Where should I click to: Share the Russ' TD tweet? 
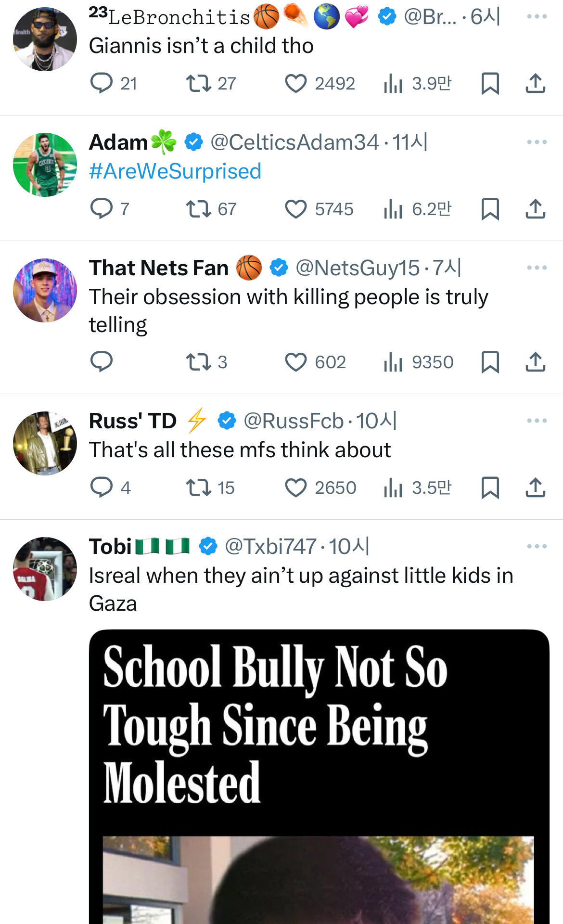click(535, 488)
